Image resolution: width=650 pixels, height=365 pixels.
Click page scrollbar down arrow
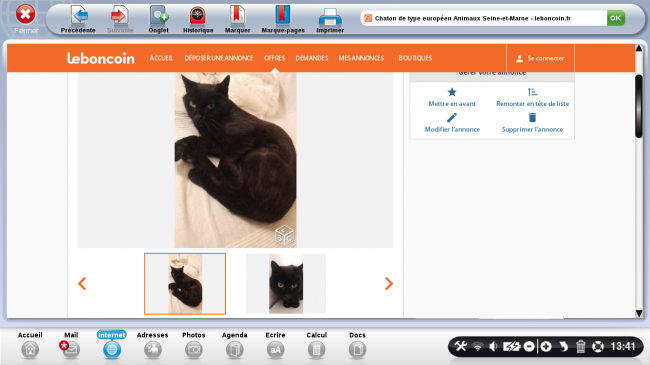[x=639, y=313]
